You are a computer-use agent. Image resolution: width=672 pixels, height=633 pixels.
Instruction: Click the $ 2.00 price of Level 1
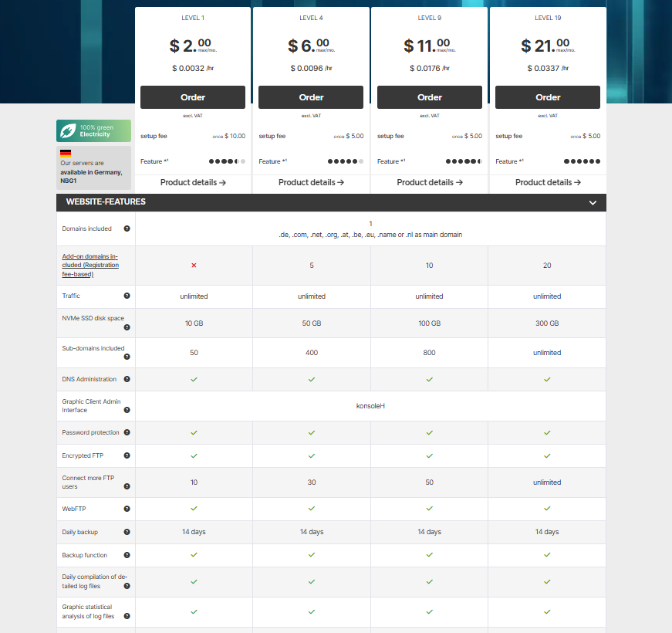(192, 46)
